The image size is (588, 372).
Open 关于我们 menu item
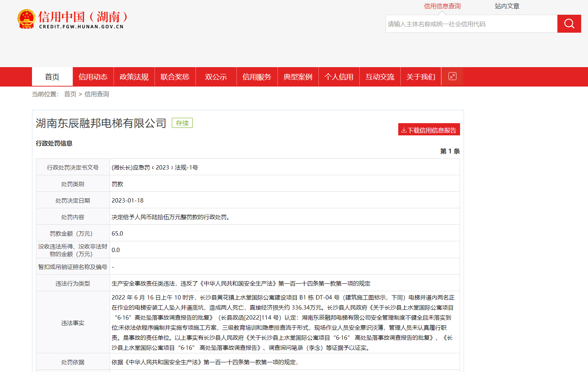421,76
